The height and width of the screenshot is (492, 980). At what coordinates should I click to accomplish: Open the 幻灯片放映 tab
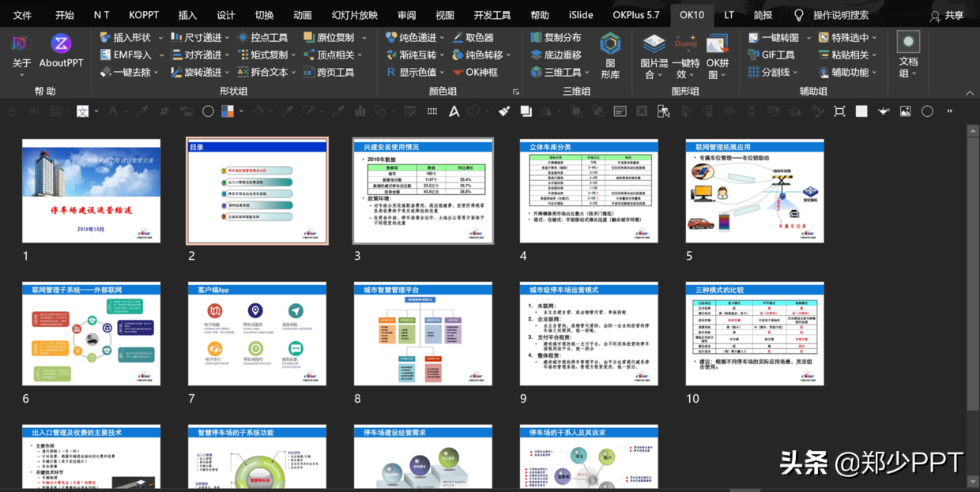coord(355,15)
